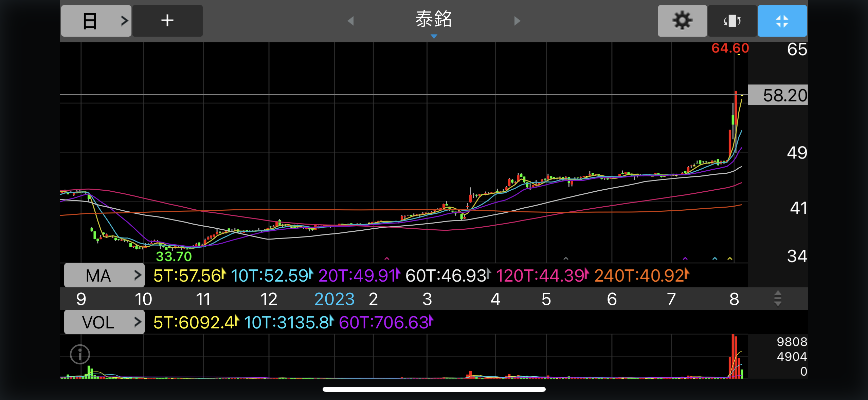Tap the white event marker near May
The width and height of the screenshot is (868, 400).
(566, 259)
